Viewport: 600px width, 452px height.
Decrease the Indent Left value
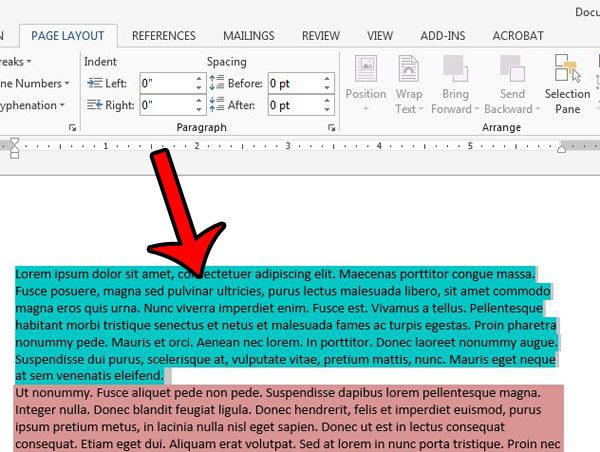199,88
